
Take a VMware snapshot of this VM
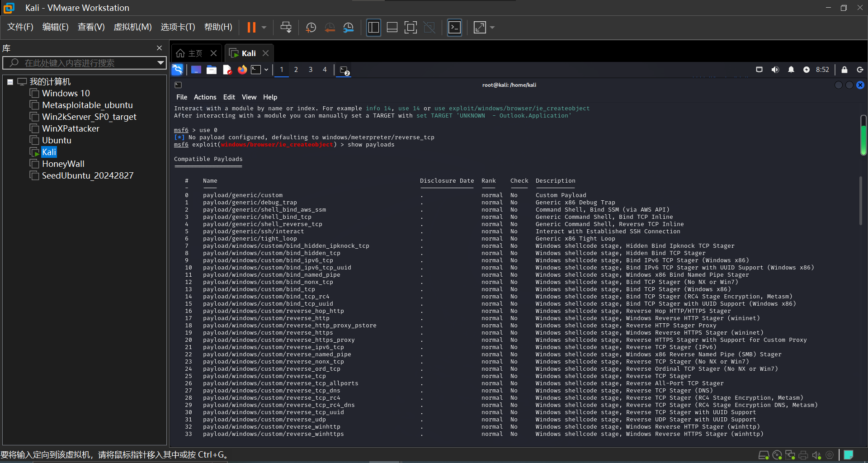point(311,28)
